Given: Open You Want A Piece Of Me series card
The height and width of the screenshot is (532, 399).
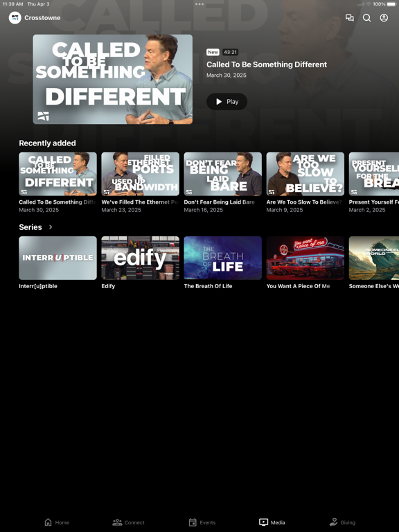Looking at the screenshot, I should [x=305, y=258].
